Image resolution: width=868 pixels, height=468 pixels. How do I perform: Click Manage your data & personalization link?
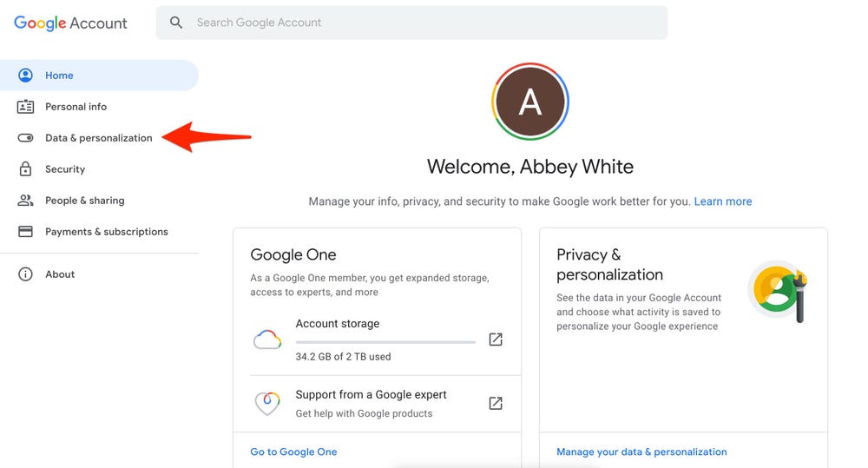click(641, 452)
